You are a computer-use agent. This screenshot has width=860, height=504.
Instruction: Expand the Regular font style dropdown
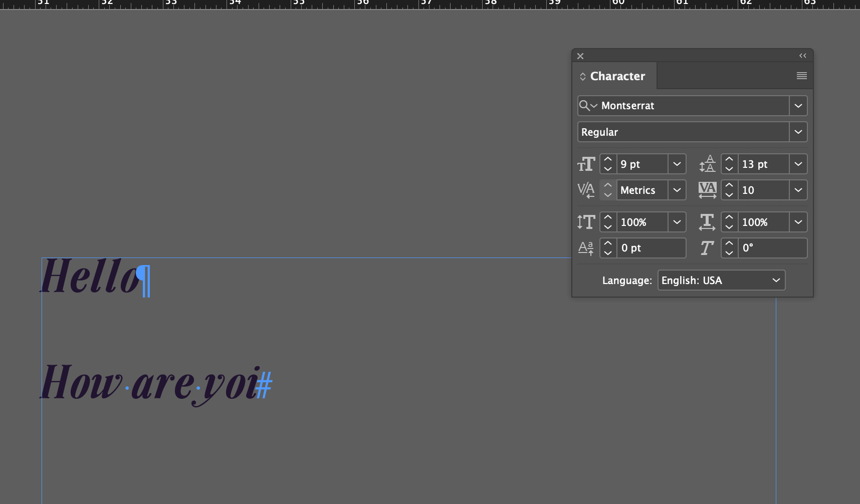[x=798, y=132]
